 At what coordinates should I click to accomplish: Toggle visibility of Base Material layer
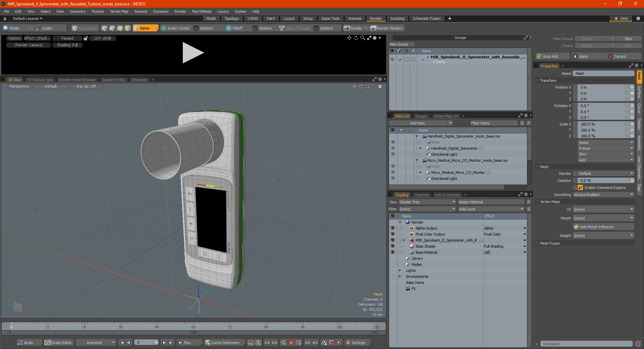coord(392,252)
